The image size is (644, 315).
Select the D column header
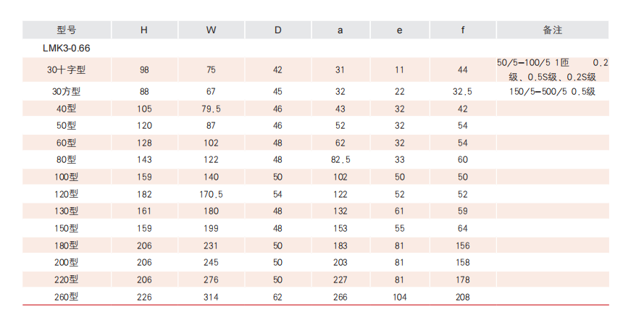tap(278, 30)
